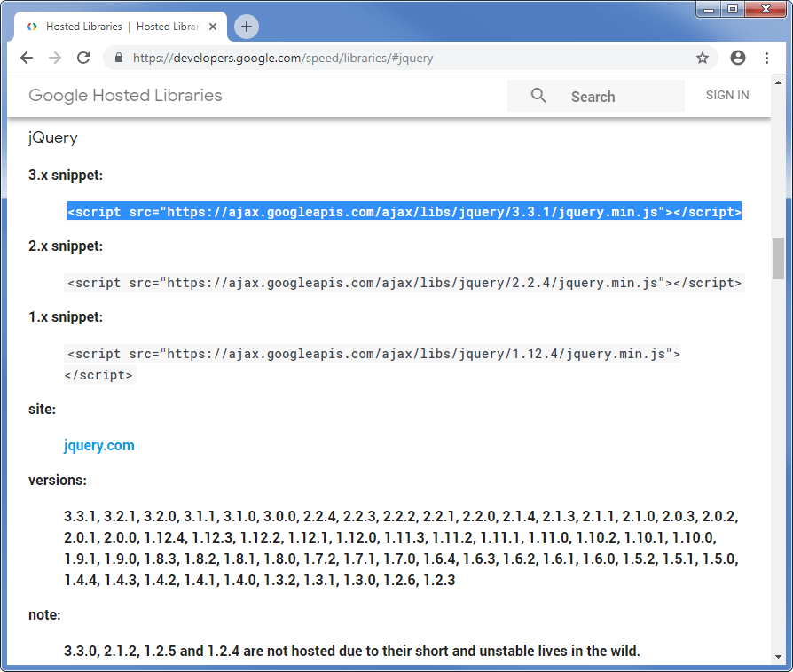Click the vertical scrollbar thumb
793x672 pixels.
point(778,258)
